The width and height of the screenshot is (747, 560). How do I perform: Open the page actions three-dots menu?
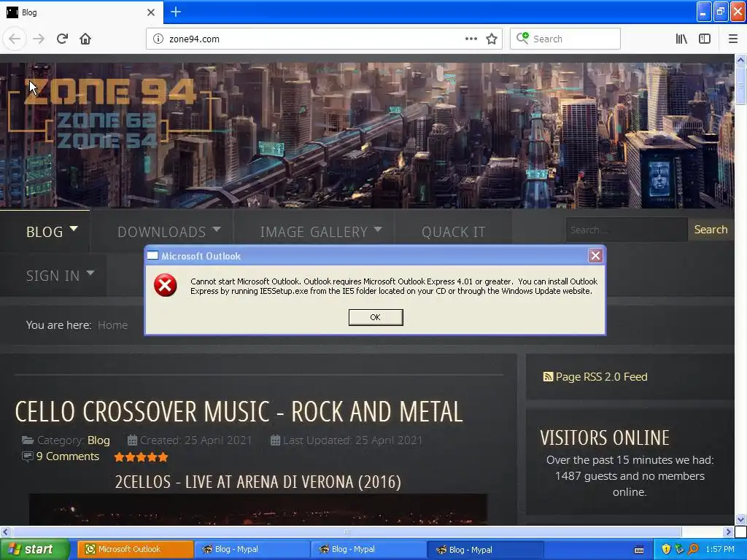[471, 39]
